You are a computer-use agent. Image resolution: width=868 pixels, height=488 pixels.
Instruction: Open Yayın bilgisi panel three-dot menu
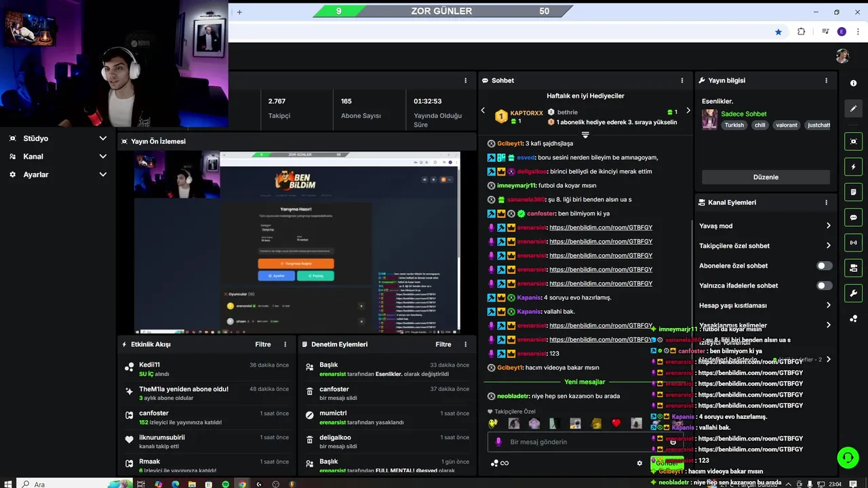click(826, 81)
